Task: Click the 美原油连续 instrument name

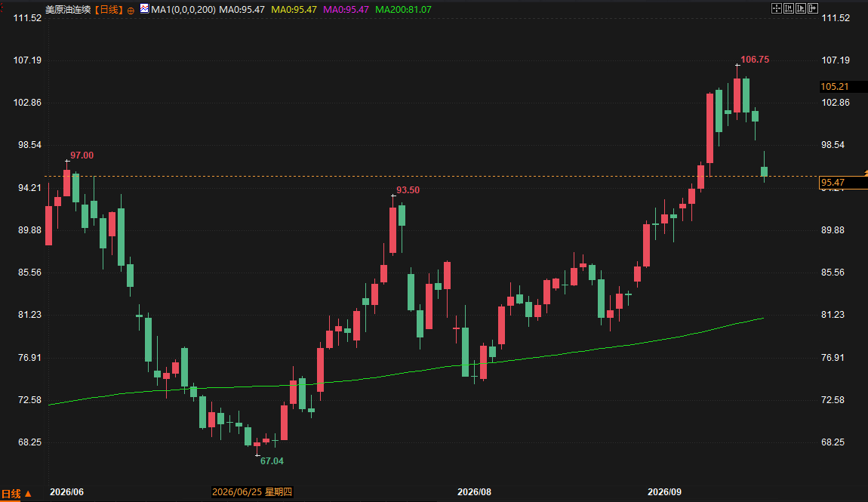Action: coord(68,9)
